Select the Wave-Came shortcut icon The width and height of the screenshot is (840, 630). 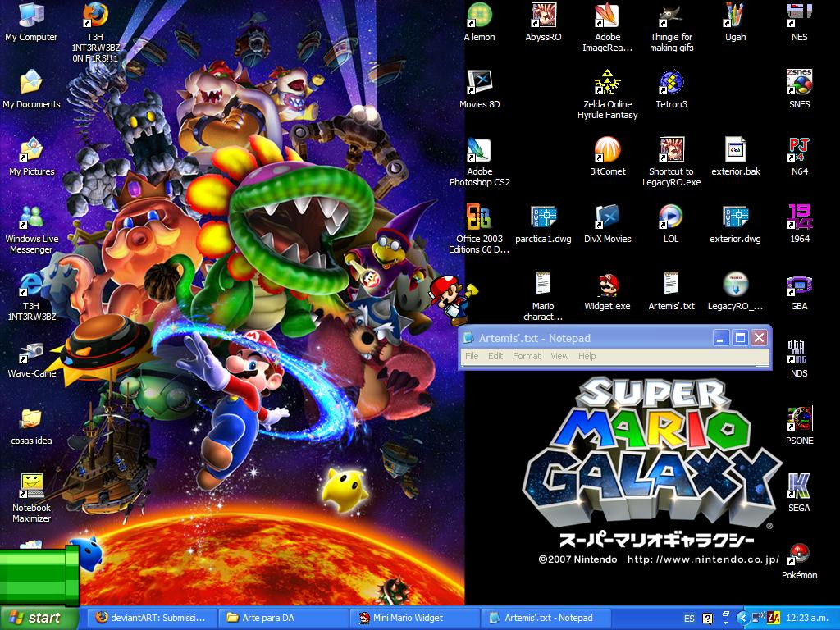pyautogui.click(x=31, y=353)
